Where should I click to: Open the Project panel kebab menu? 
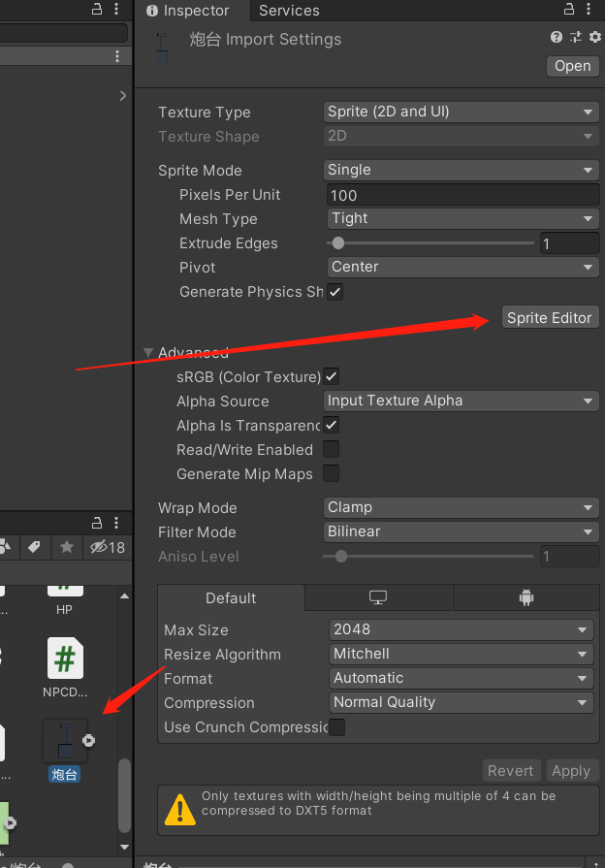pyautogui.click(x=116, y=523)
